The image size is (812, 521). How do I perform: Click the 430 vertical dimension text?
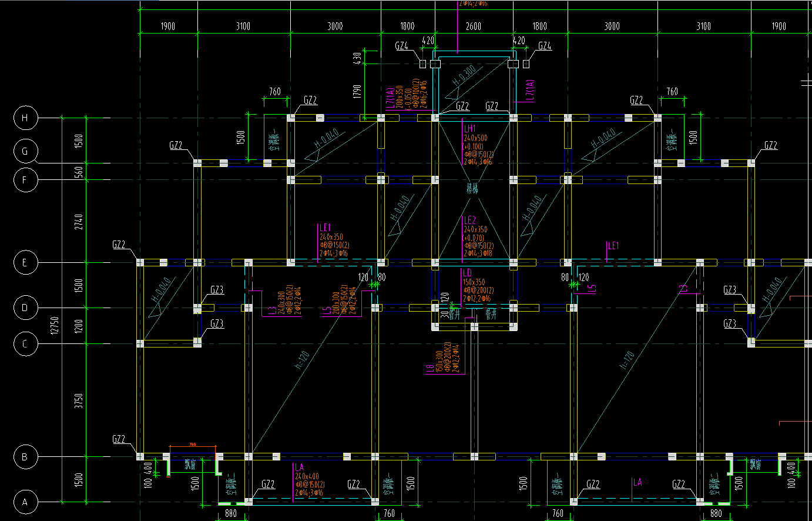pyautogui.click(x=357, y=58)
